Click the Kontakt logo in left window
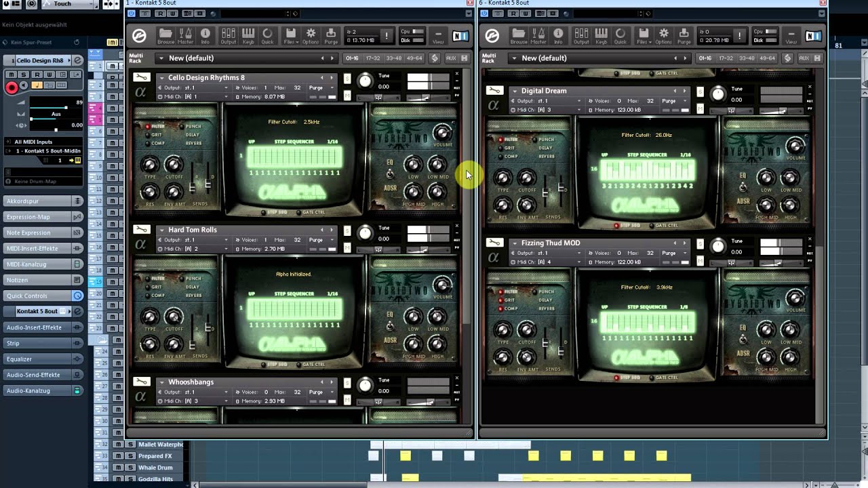 tap(139, 36)
